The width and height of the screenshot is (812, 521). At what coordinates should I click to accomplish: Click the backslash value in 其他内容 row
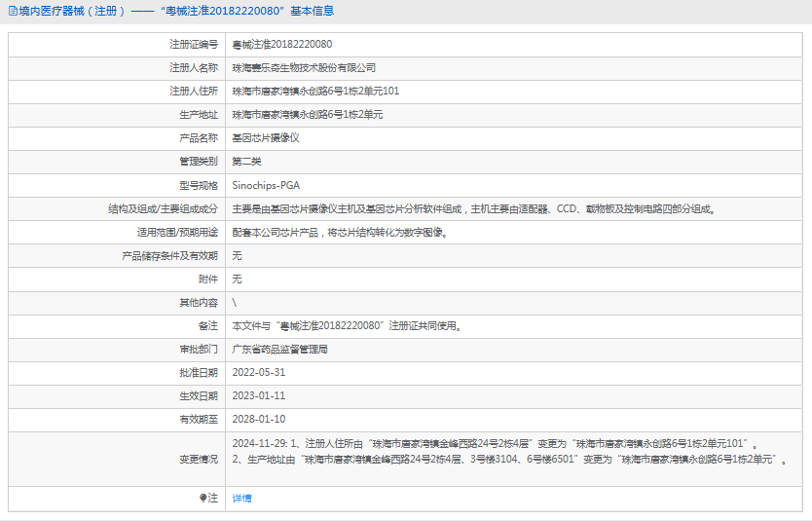pos(234,303)
